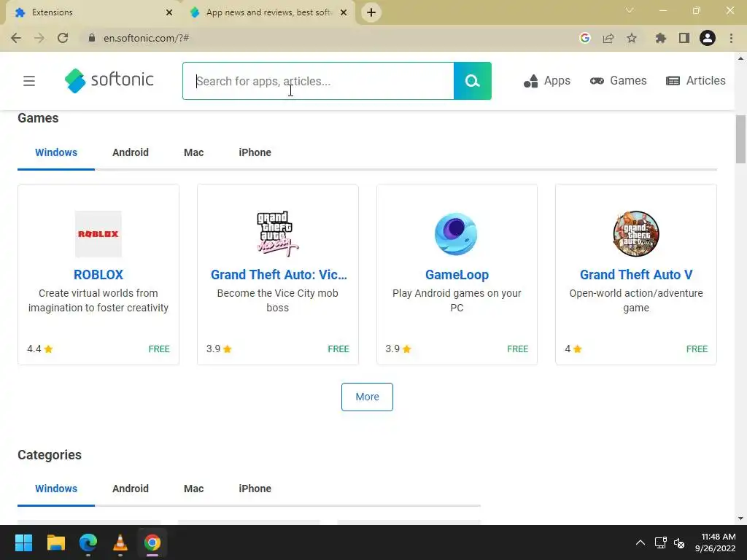This screenshot has height=560, width=747.
Task: Open the Apps section in header
Action: [547, 81]
